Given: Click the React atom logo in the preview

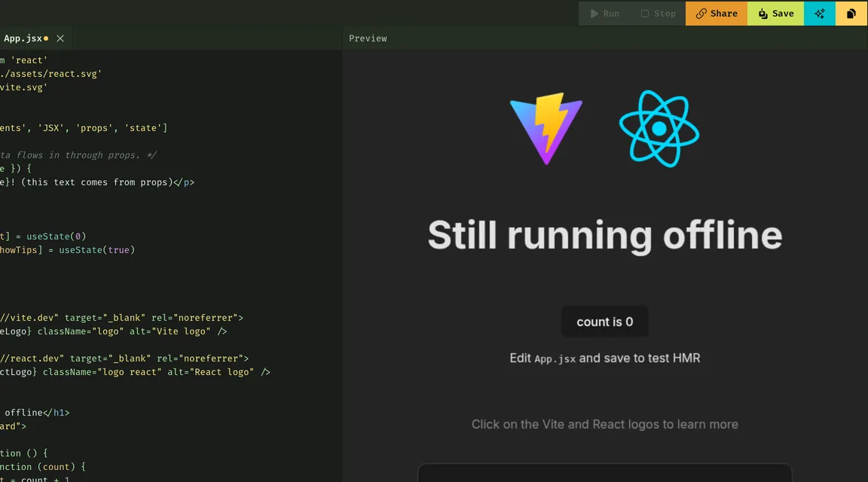Looking at the screenshot, I should pos(659,128).
